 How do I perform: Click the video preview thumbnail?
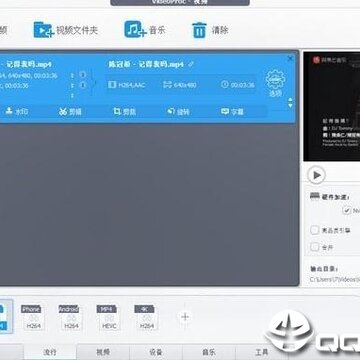coord(332,107)
